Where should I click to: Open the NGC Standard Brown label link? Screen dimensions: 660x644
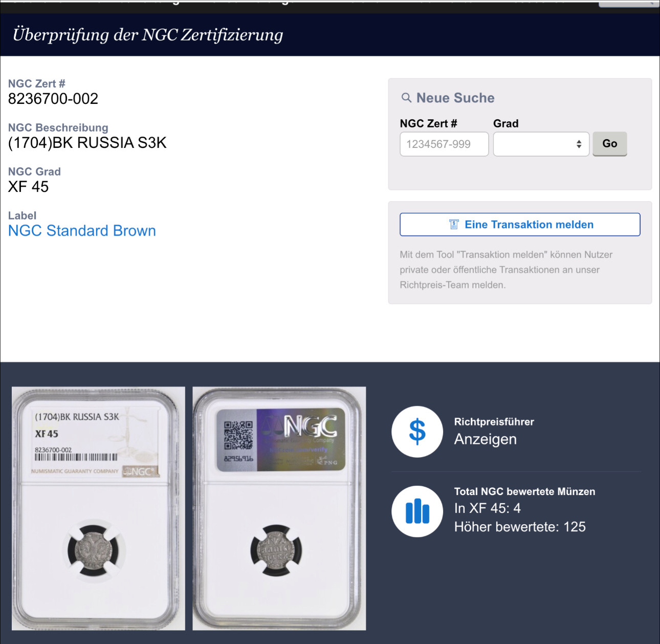pyautogui.click(x=82, y=231)
